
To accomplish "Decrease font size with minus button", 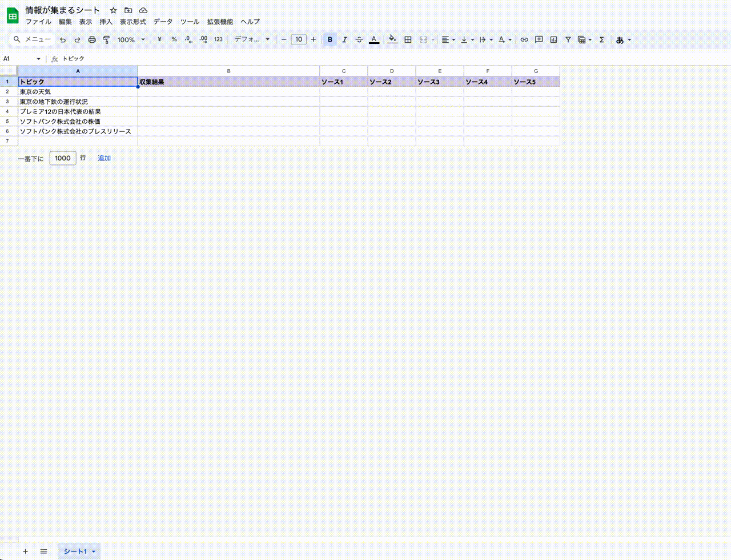I will pos(284,40).
